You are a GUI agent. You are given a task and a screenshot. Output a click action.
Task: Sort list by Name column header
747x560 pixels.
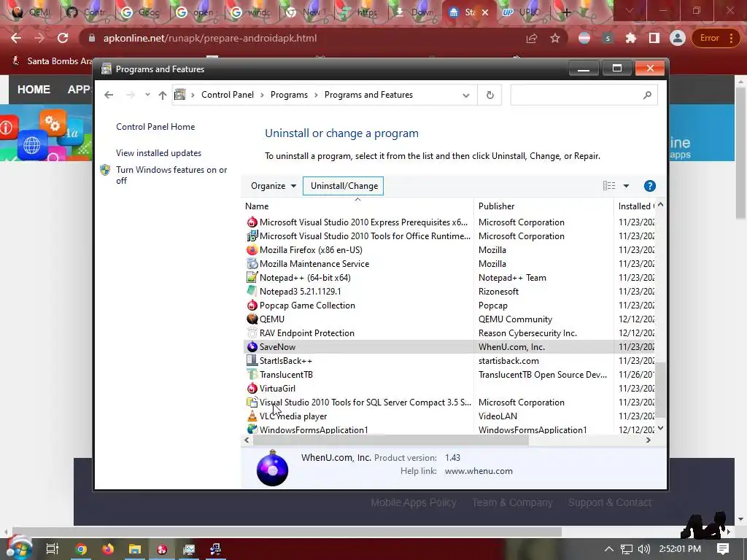pyautogui.click(x=256, y=206)
